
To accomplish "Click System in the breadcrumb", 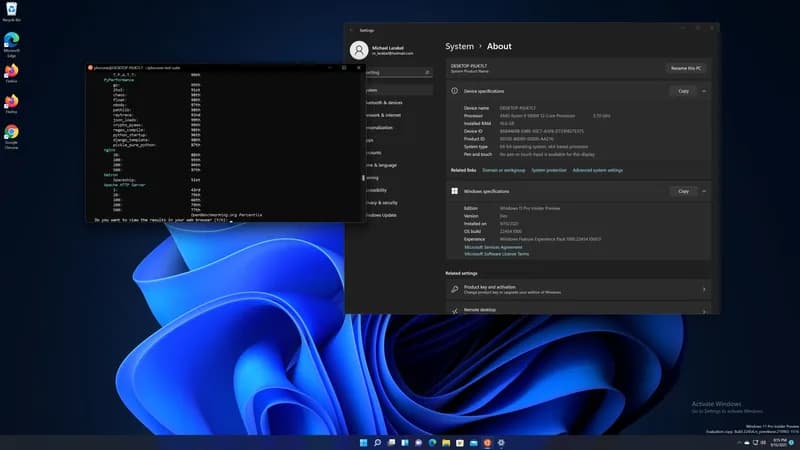I will pos(459,46).
